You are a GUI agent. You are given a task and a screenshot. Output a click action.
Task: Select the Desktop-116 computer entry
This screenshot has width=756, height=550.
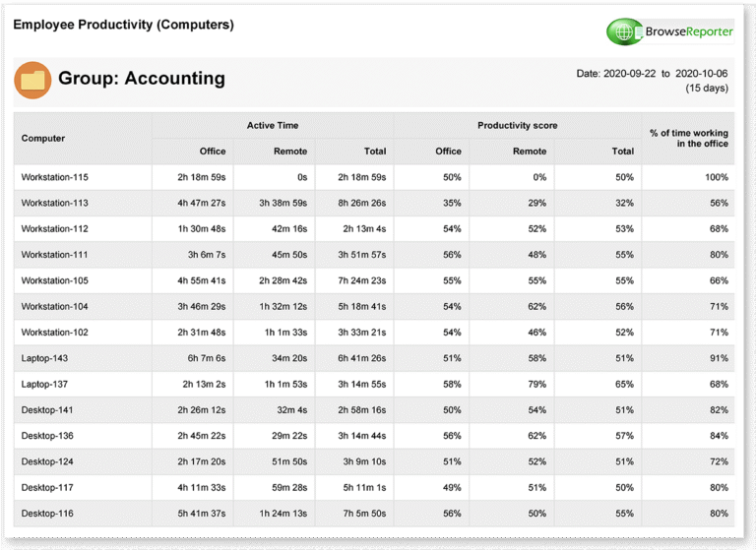click(x=47, y=514)
